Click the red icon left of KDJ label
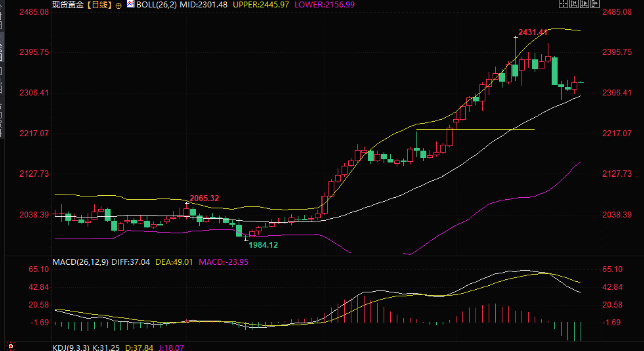Image resolution: width=644 pixels, height=351 pixels. pos(11,346)
